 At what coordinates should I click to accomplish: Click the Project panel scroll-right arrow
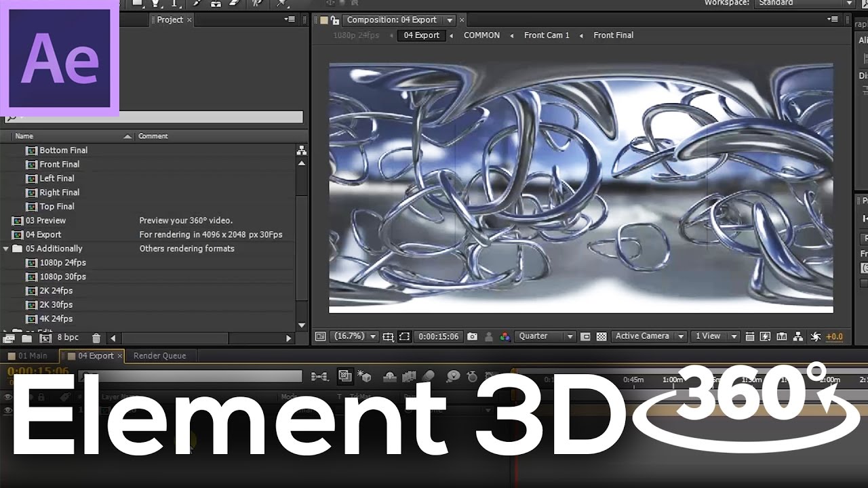tap(289, 338)
